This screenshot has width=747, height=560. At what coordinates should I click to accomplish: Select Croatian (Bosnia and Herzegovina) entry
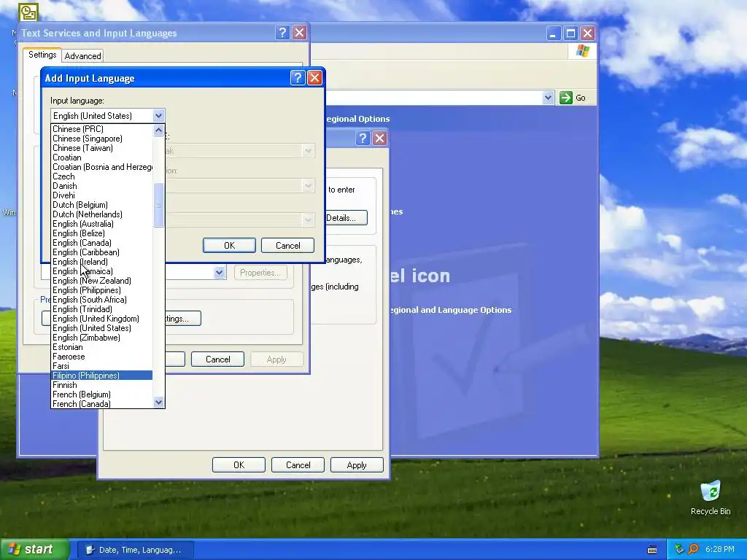pyautogui.click(x=102, y=167)
